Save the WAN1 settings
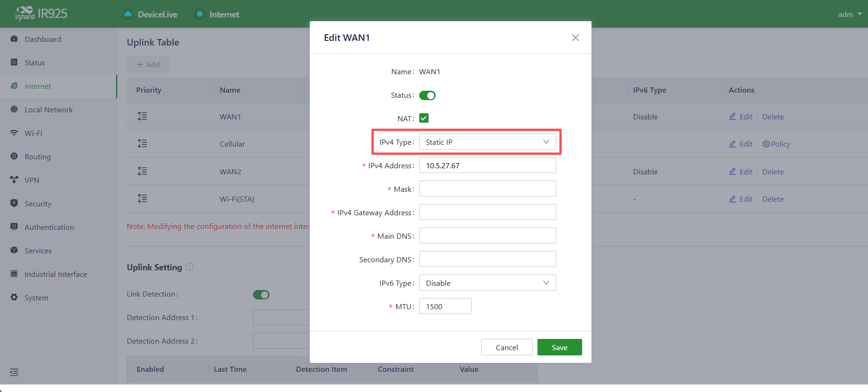 [560, 347]
